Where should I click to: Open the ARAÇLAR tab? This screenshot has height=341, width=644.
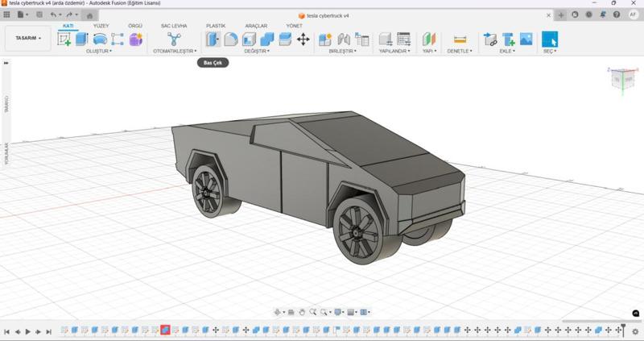[x=256, y=26]
